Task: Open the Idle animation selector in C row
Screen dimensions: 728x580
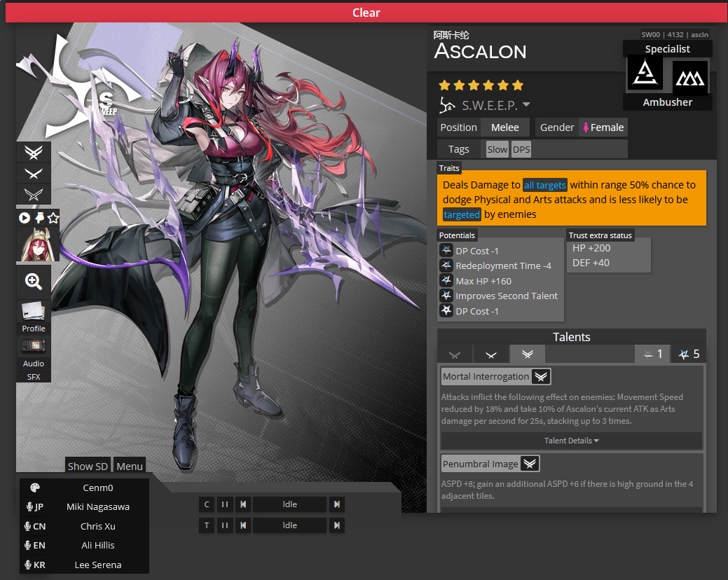Action: click(289, 504)
